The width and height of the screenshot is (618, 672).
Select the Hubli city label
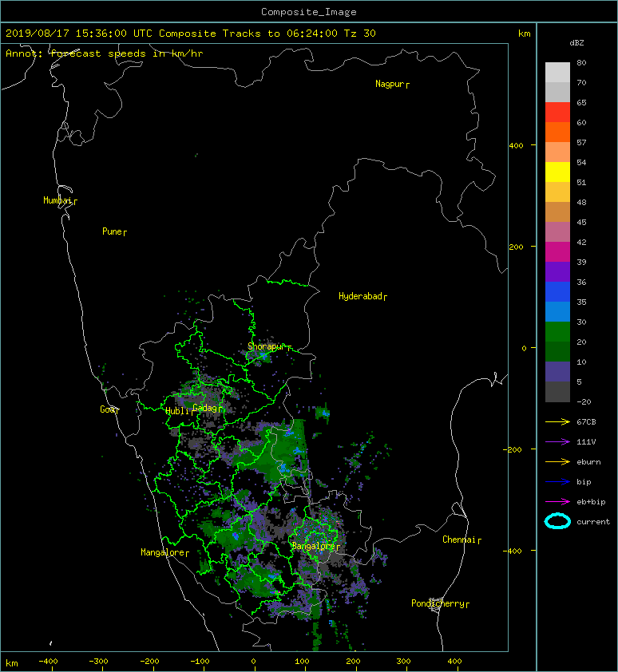click(x=177, y=411)
